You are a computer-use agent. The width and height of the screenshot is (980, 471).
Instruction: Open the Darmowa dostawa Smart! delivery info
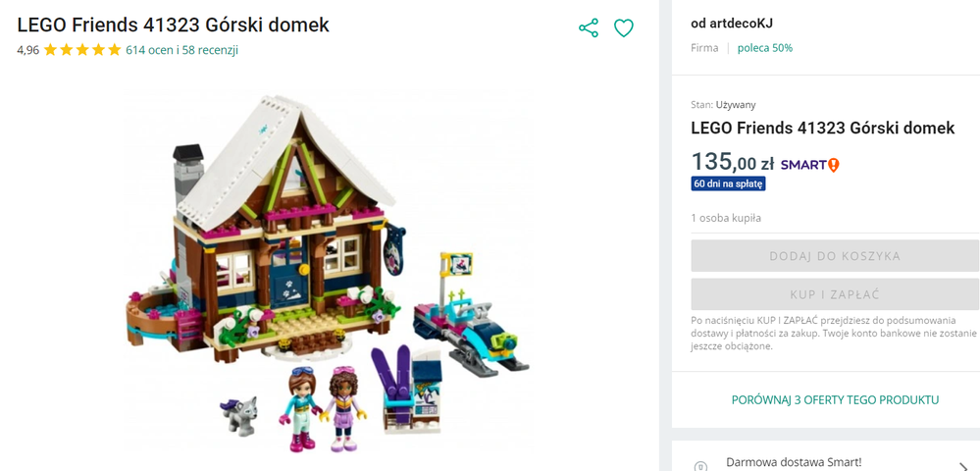(794, 463)
